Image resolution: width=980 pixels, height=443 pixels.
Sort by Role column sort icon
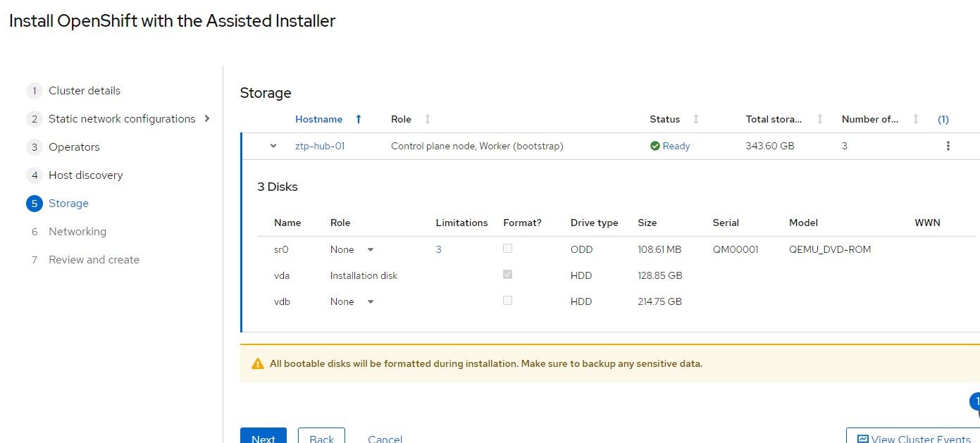click(428, 120)
